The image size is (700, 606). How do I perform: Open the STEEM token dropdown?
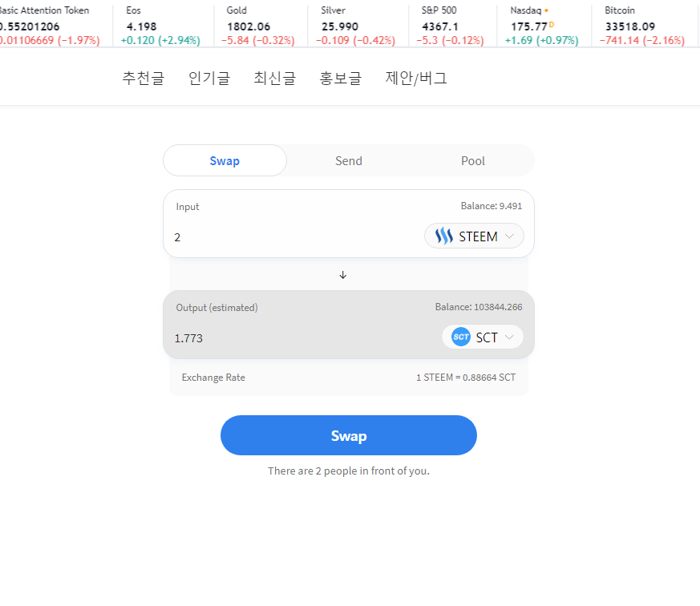474,236
